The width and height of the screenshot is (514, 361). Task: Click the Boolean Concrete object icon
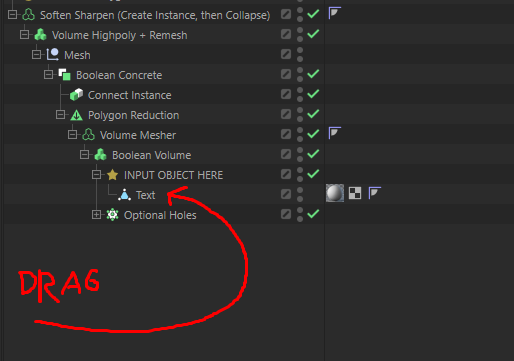click(x=65, y=75)
